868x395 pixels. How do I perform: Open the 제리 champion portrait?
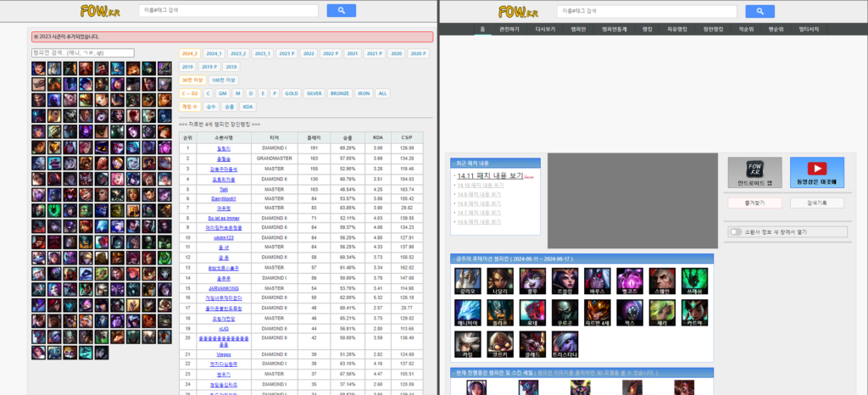coord(662,313)
